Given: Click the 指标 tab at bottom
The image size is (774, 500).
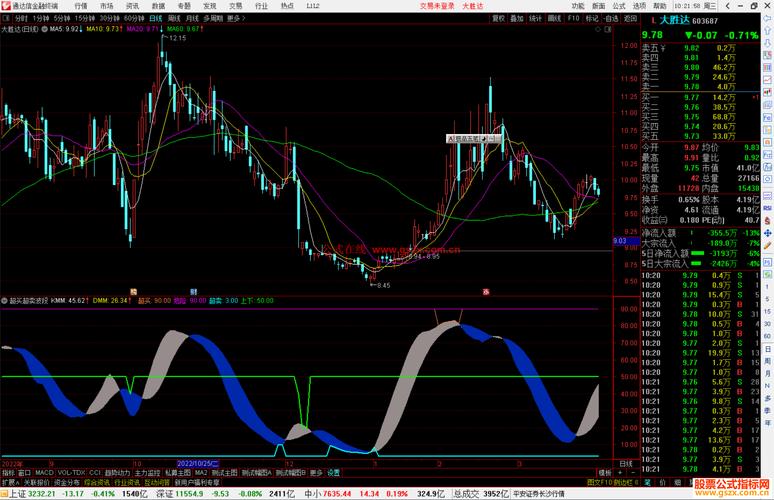Looking at the screenshot, I should (x=8, y=473).
